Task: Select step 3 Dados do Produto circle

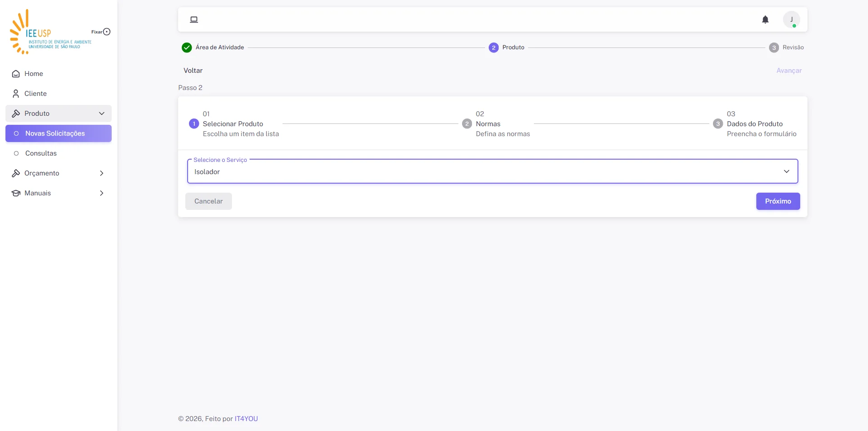Action: pos(718,123)
